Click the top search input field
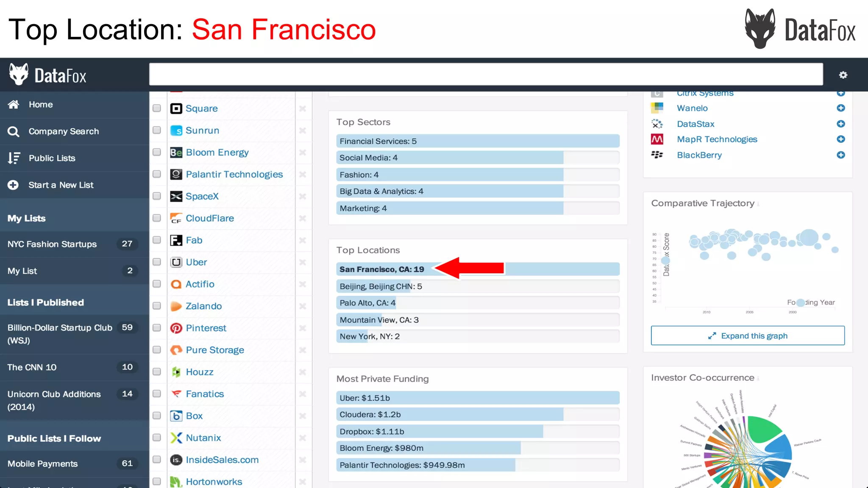The width and height of the screenshot is (868, 488). 486,74
